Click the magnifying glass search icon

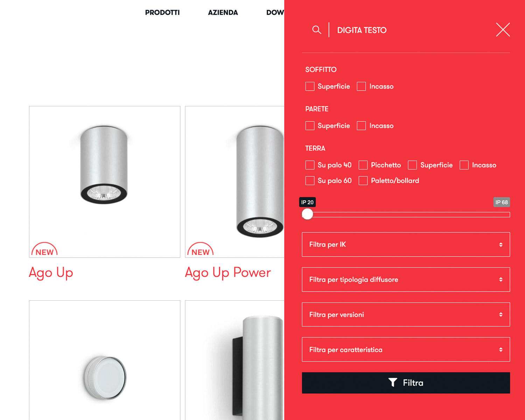pyautogui.click(x=316, y=30)
